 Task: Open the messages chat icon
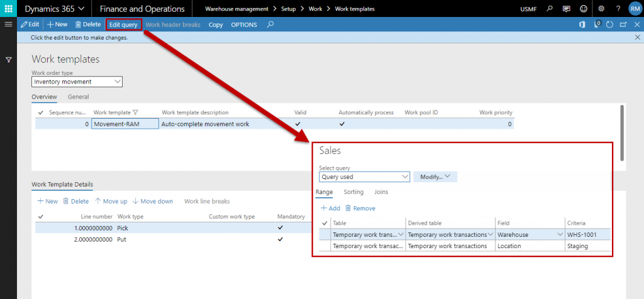567,9
